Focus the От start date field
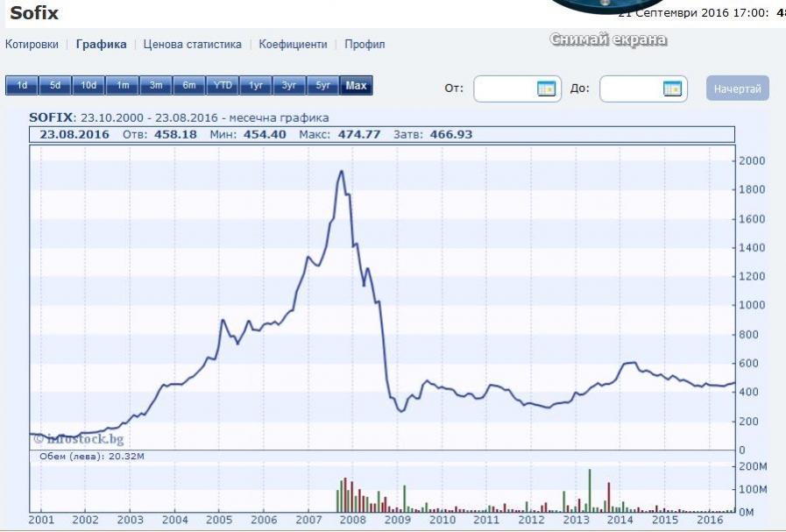Image resolution: width=786 pixels, height=532 pixels. pos(517,89)
